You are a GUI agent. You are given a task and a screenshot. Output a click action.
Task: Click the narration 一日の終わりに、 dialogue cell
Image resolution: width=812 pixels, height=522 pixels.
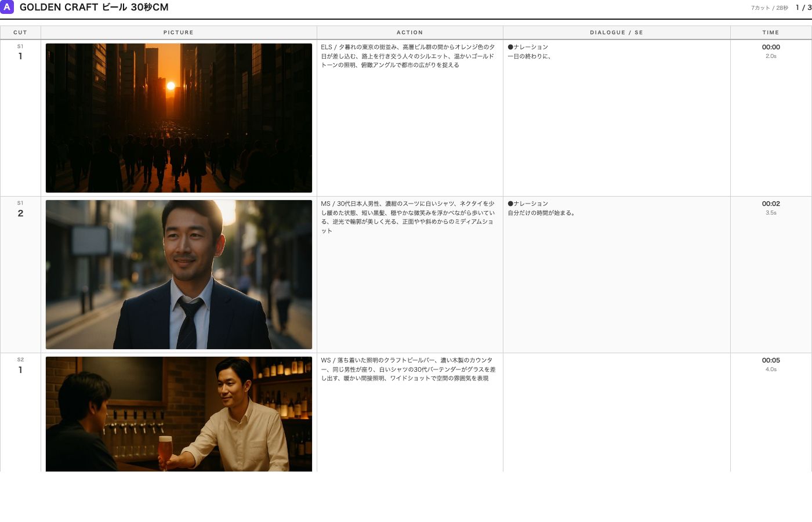point(617,118)
